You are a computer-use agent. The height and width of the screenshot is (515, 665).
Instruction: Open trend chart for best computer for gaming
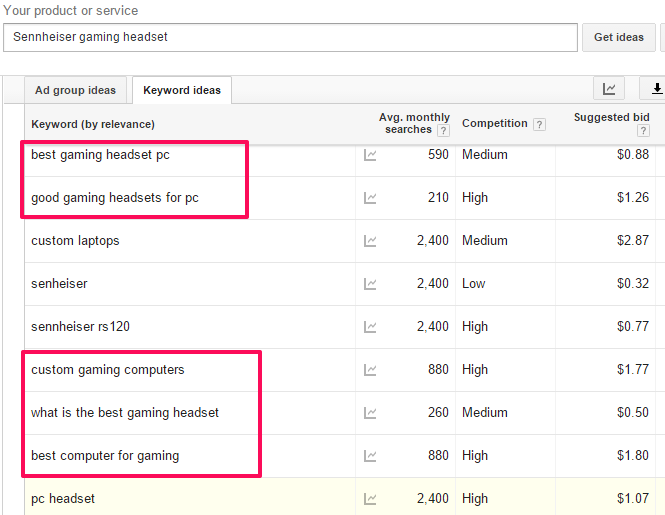pyautogui.click(x=370, y=456)
